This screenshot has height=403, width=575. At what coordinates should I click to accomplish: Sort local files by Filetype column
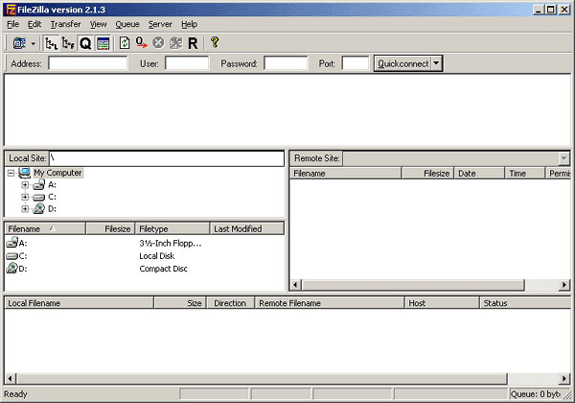point(172,229)
